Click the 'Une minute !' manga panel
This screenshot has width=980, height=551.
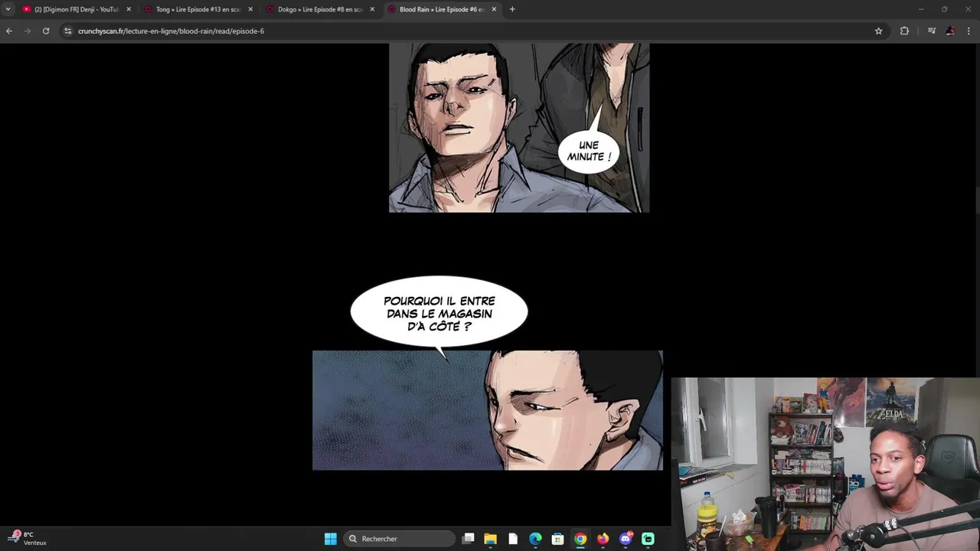[519, 128]
